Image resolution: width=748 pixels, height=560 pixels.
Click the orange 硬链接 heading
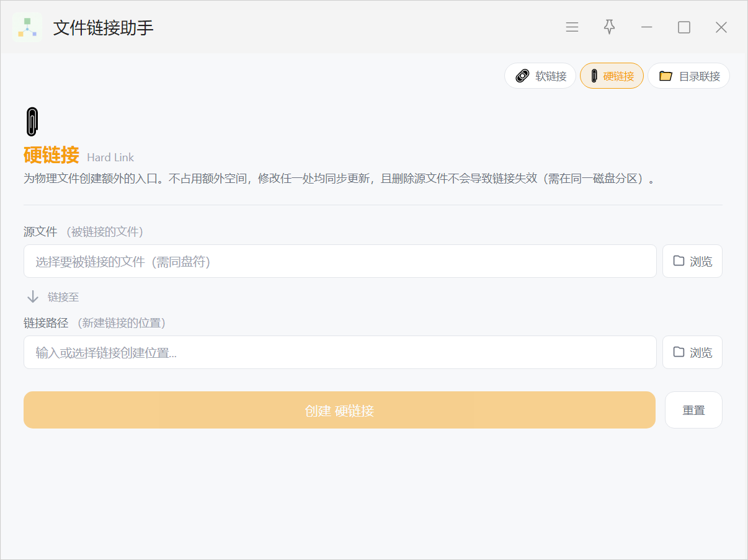tap(51, 155)
